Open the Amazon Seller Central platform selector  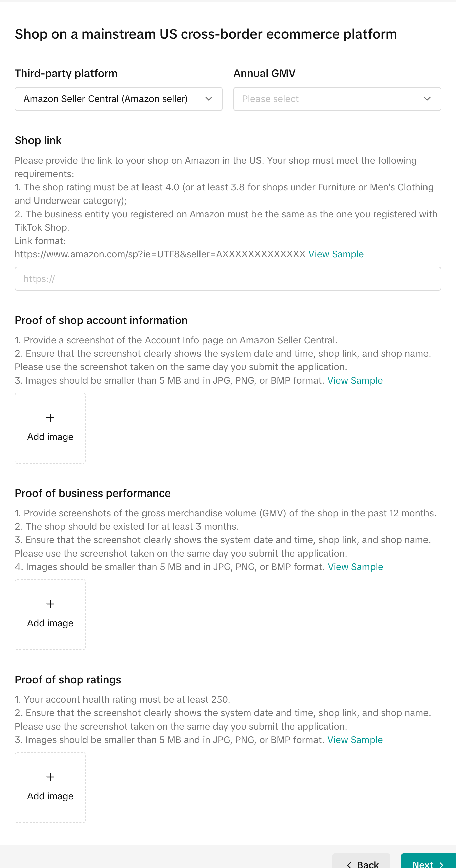(111, 99)
